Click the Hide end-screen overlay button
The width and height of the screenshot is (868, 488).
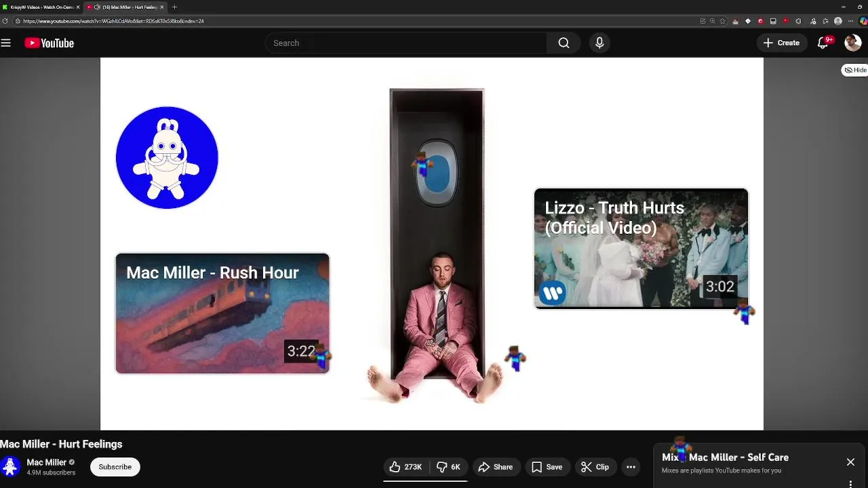(855, 70)
